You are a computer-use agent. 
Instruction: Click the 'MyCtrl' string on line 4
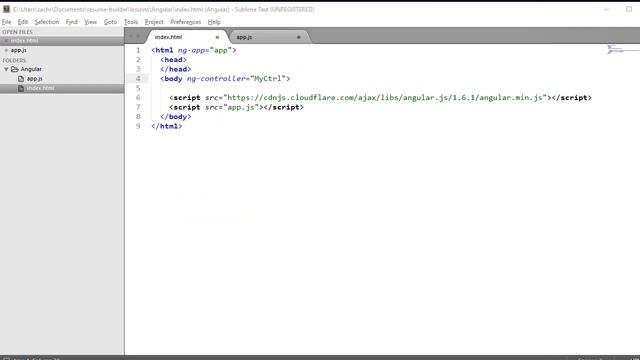pos(268,79)
